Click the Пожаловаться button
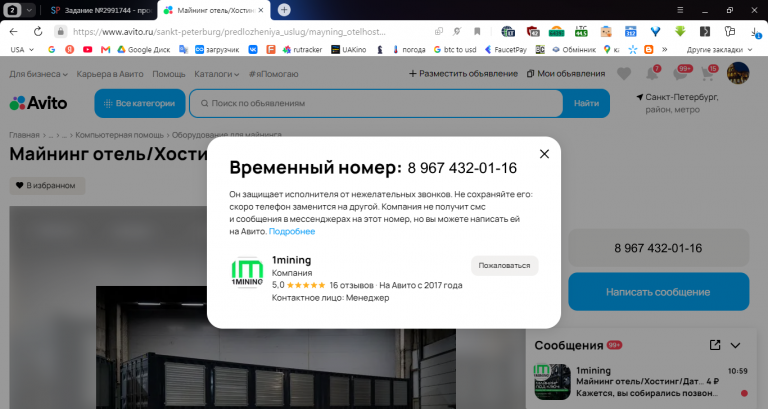Image resolution: width=768 pixels, height=409 pixels. [504, 265]
